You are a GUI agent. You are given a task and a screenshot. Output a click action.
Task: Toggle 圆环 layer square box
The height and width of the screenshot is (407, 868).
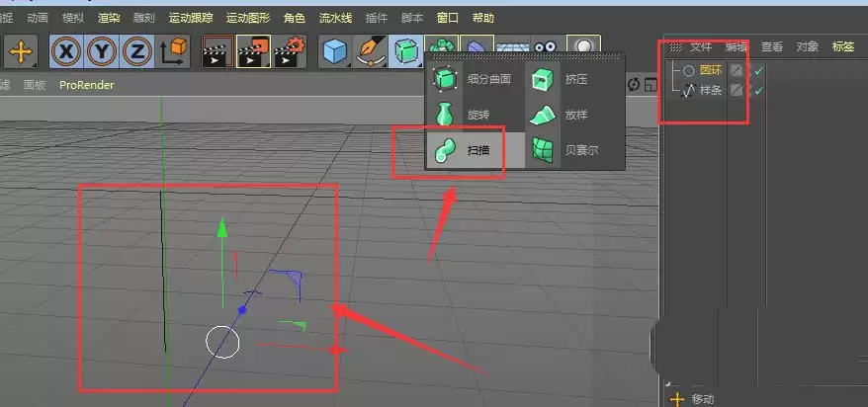click(x=736, y=70)
